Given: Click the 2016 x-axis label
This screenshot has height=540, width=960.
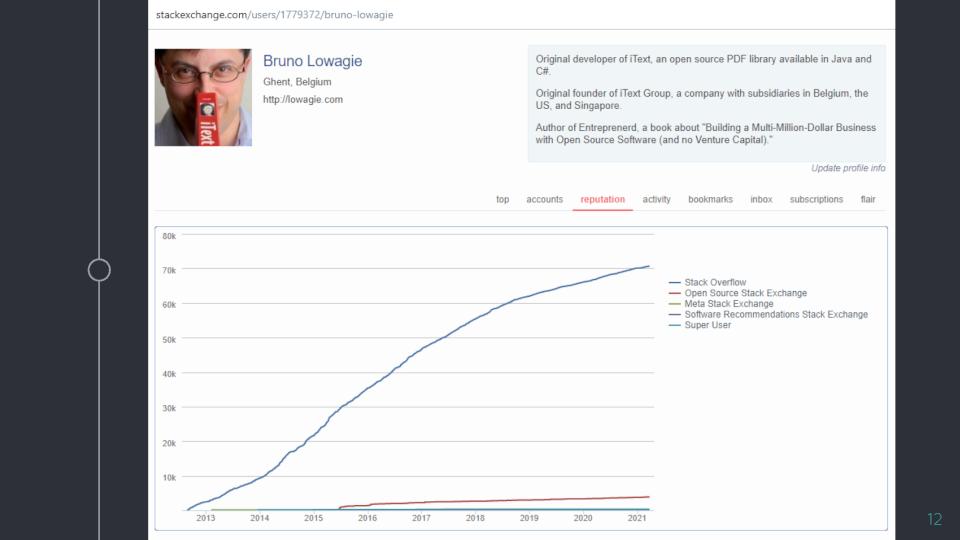Looking at the screenshot, I should pos(367,518).
